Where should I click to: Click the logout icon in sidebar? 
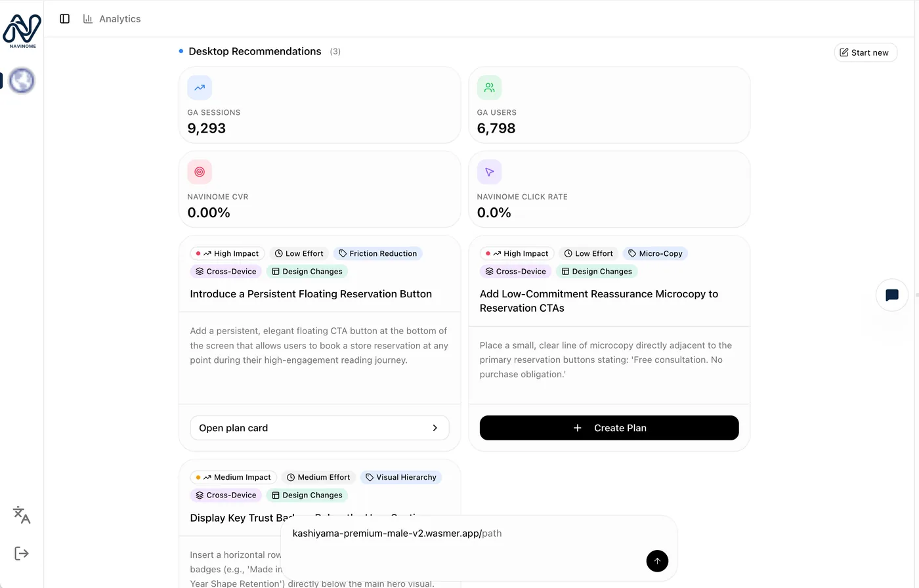pyautogui.click(x=22, y=553)
